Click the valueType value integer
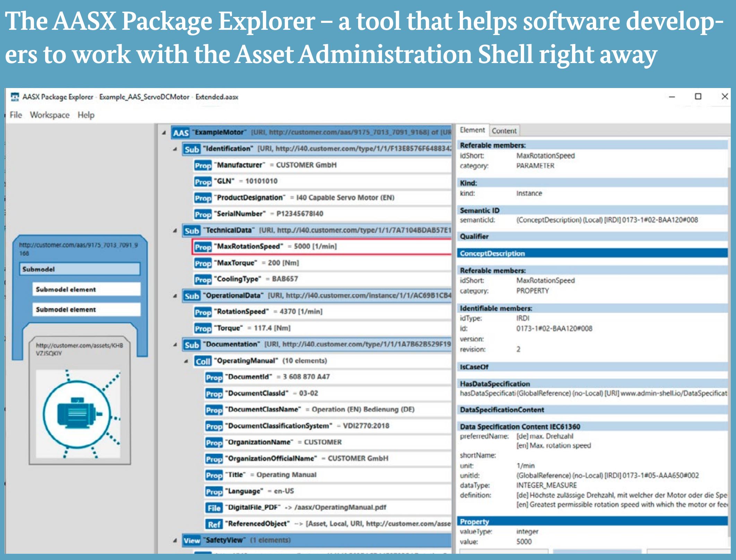Screen dimensions: 736x560 coord(527,532)
